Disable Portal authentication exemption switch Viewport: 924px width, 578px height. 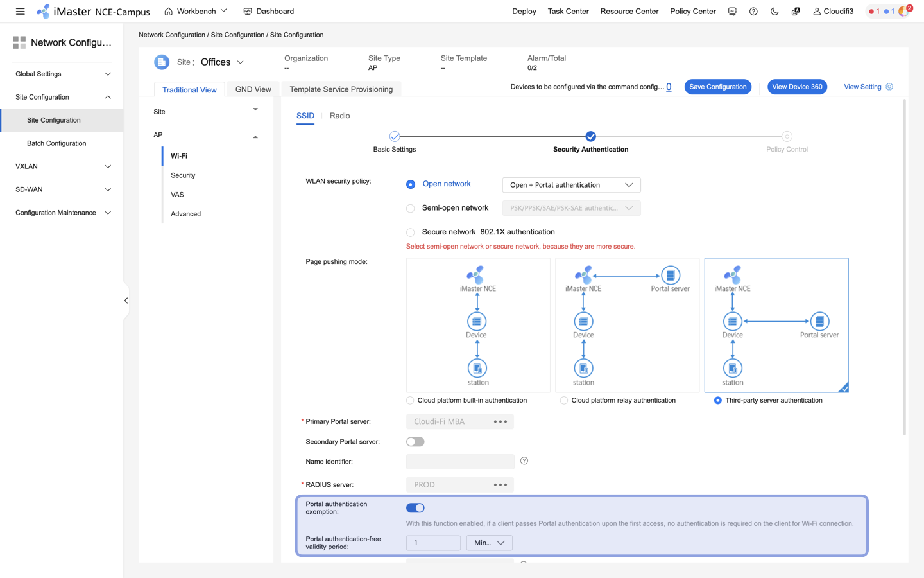(x=415, y=508)
